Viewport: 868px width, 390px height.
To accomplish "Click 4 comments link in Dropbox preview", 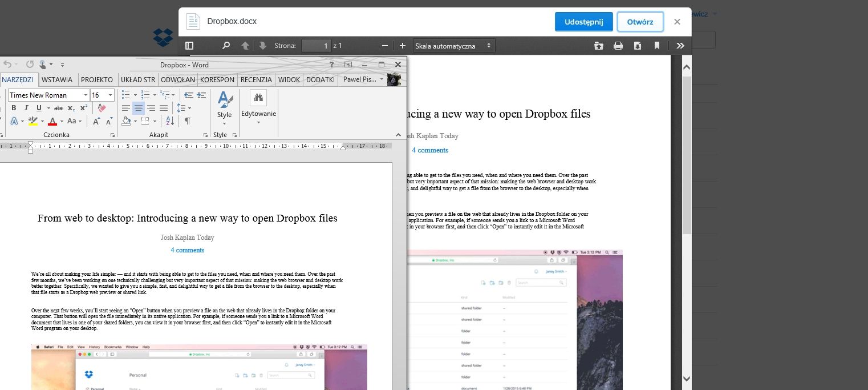I will click(x=430, y=150).
